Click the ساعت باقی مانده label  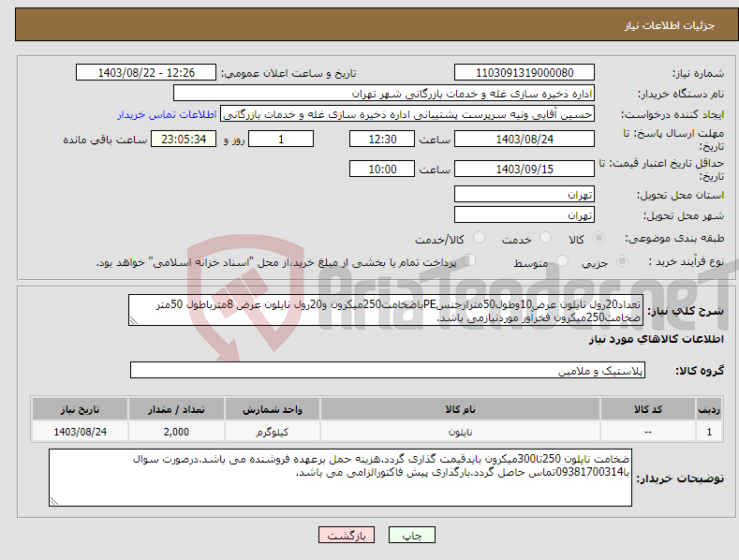105,140
